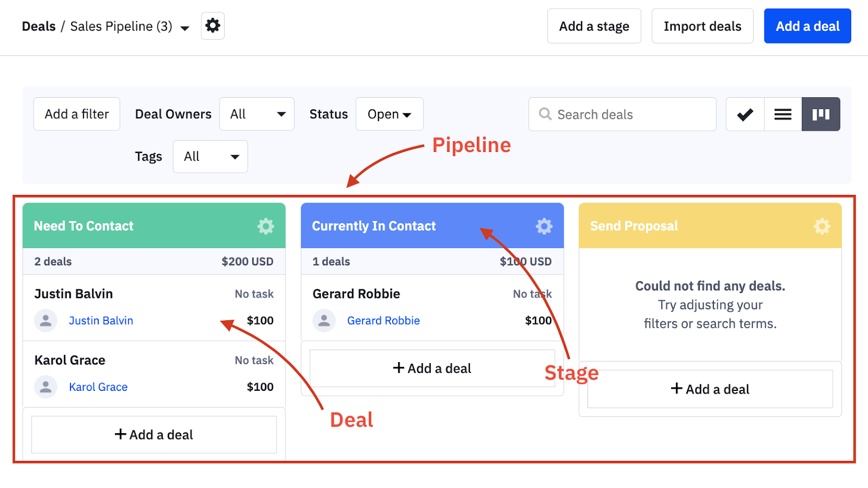Switch to kanban board view
The height and width of the screenshot is (488, 868).
click(x=821, y=114)
